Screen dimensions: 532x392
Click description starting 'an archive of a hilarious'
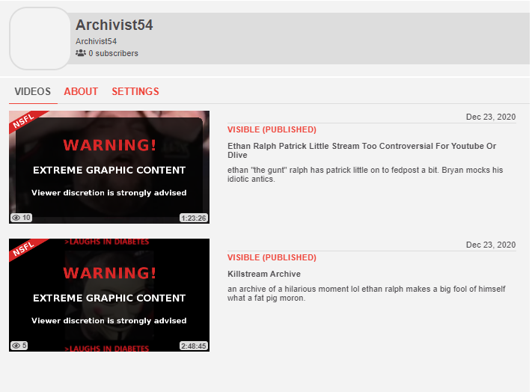(367, 293)
